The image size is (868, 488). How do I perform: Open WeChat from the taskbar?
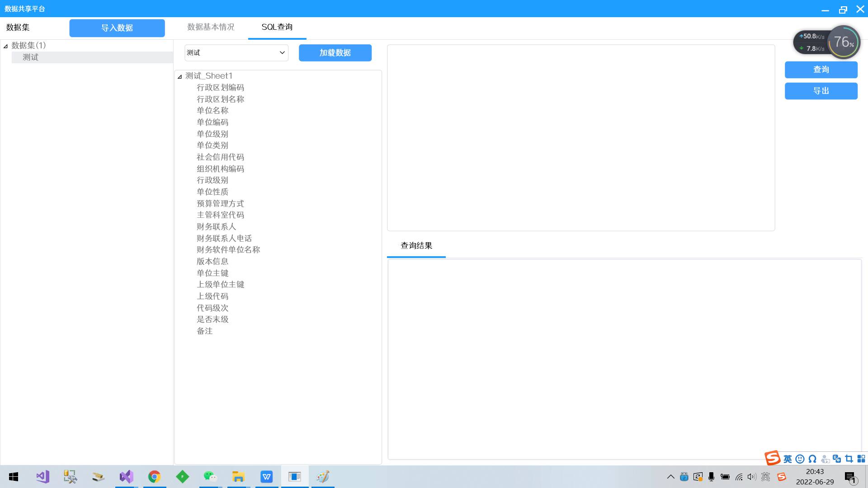(210, 477)
